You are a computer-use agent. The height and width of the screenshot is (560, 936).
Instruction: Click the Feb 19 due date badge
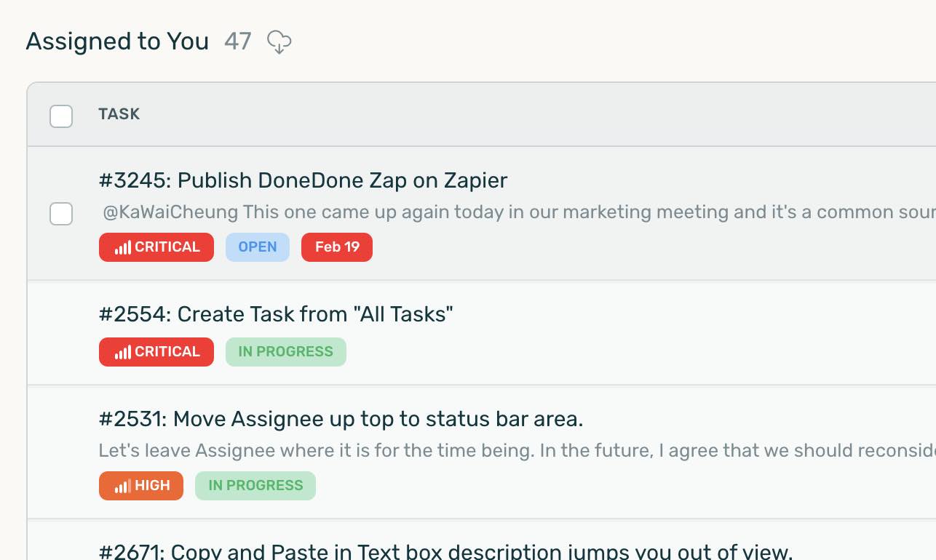(336, 247)
